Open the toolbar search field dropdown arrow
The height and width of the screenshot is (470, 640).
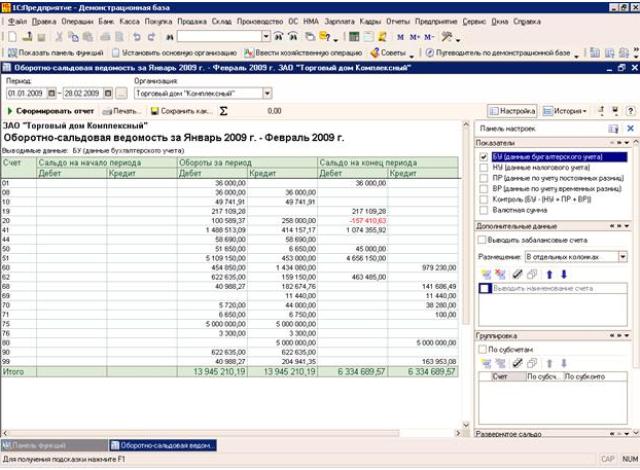click(x=266, y=37)
